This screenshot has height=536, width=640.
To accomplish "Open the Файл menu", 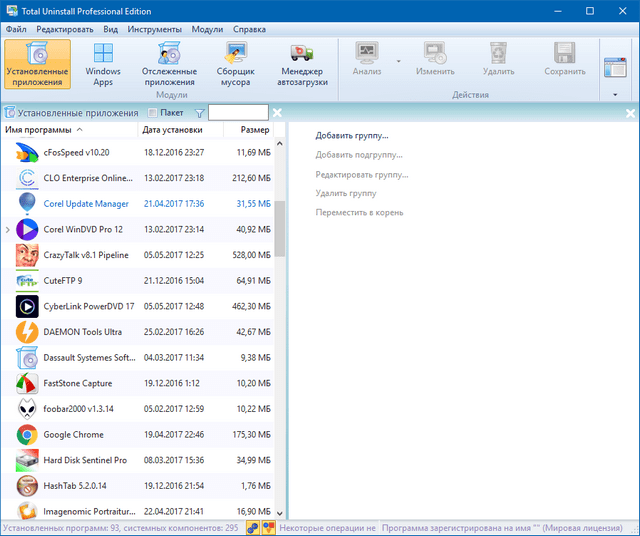I will point(16,30).
